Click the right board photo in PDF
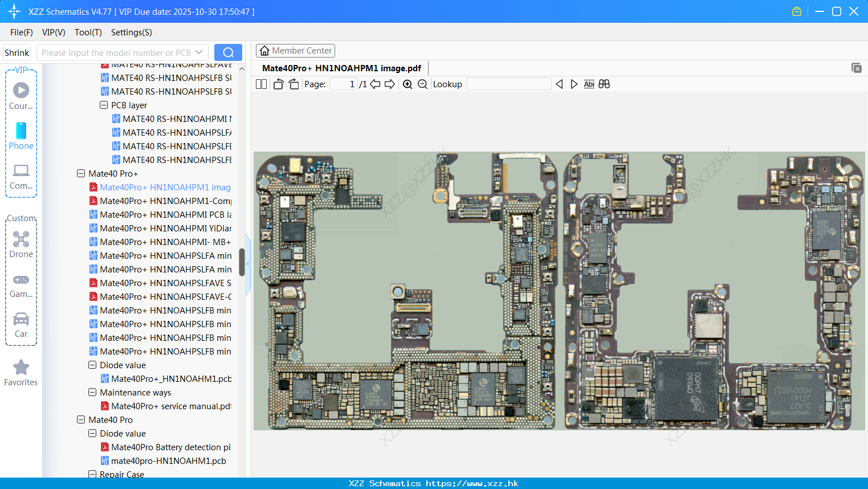Screen dimensions: 868x489 click(714, 291)
